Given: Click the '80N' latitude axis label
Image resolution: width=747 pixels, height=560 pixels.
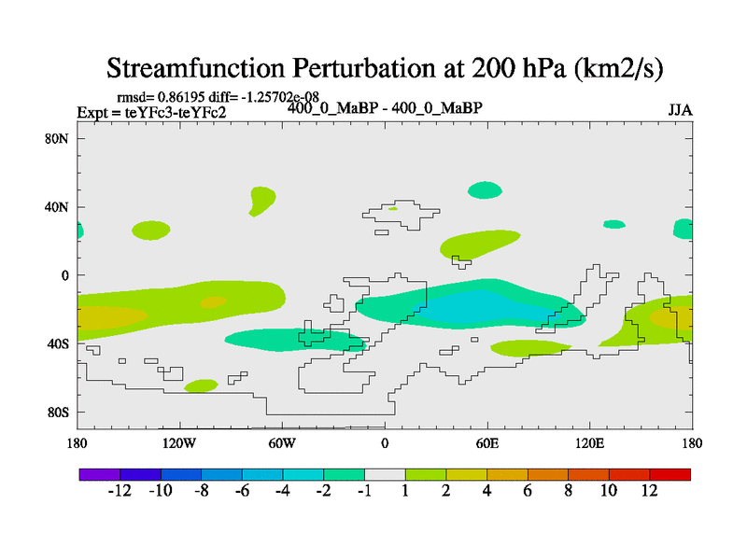Looking at the screenshot, I should (59, 139).
